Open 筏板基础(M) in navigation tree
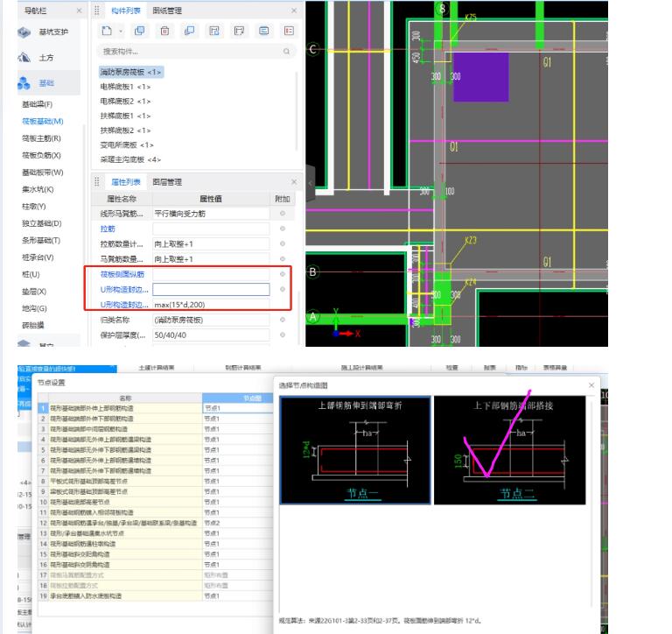The image size is (672, 634). [x=42, y=122]
